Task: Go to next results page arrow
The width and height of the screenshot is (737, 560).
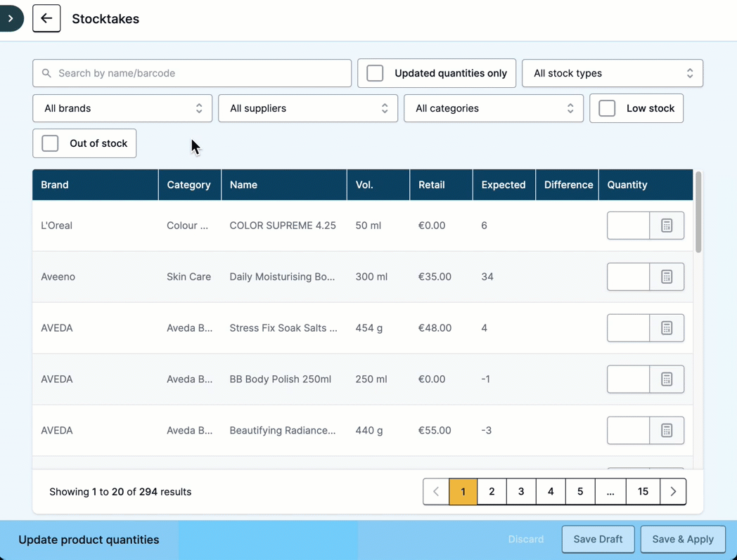Action: point(673,491)
